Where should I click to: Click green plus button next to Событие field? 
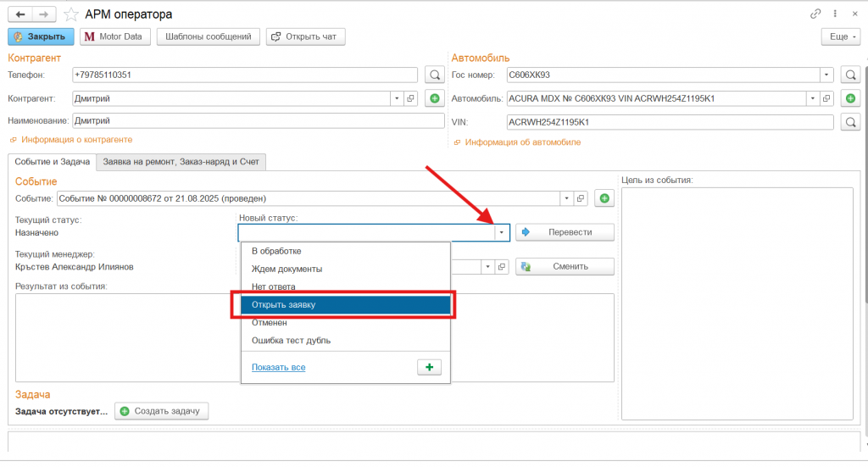pos(604,198)
